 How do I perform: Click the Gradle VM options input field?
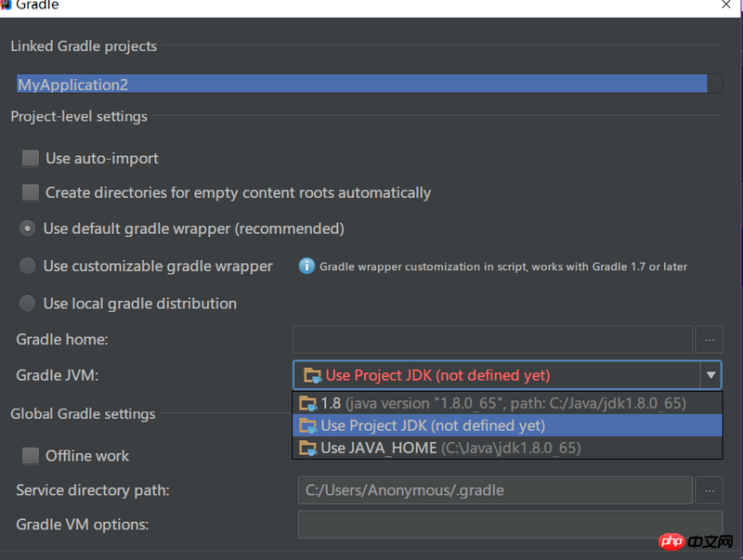click(x=509, y=525)
